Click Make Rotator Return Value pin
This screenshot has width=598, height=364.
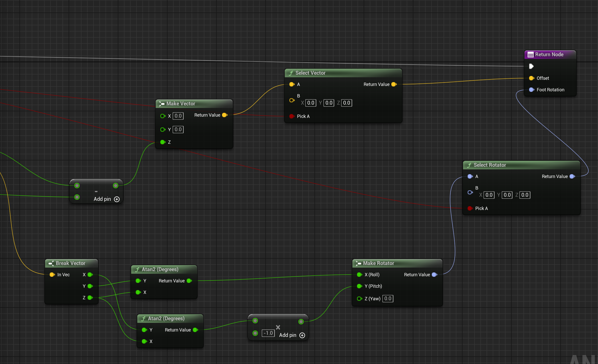coord(434,275)
